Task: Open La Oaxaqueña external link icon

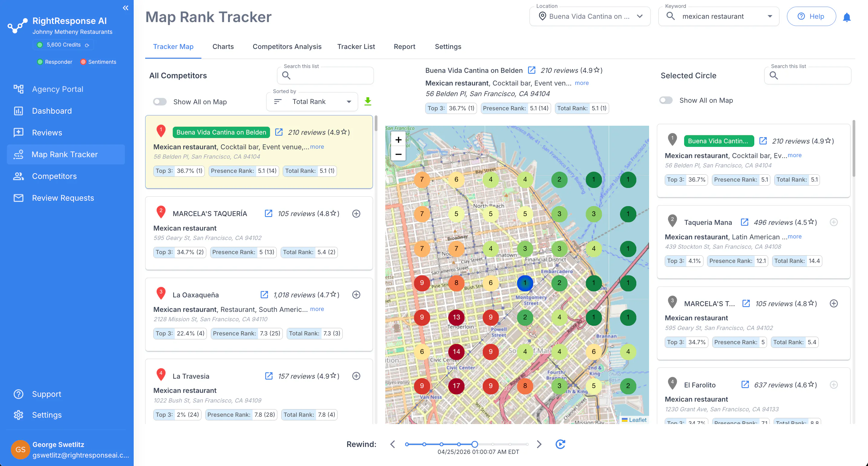Action: (x=264, y=295)
